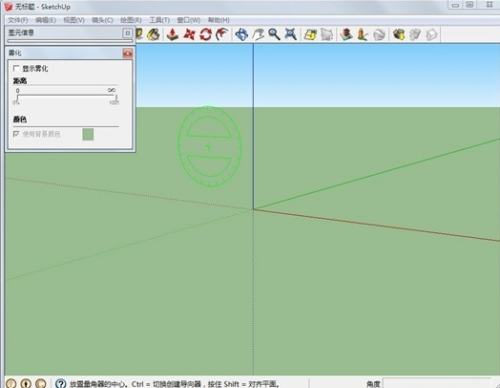Open the Window menu

(189, 20)
